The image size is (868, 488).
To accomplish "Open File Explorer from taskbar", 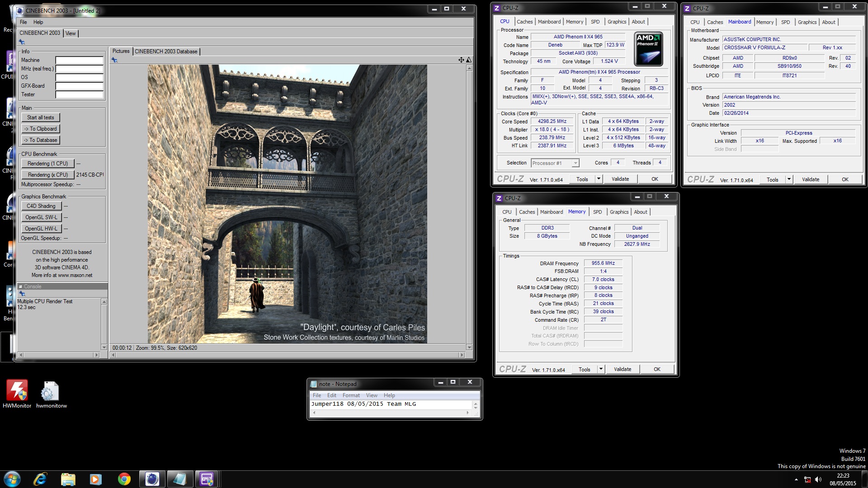I will point(68,479).
